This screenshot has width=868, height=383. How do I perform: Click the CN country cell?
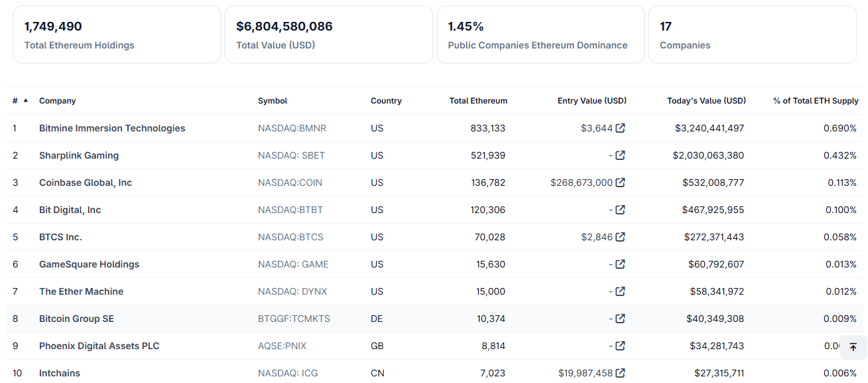377,373
